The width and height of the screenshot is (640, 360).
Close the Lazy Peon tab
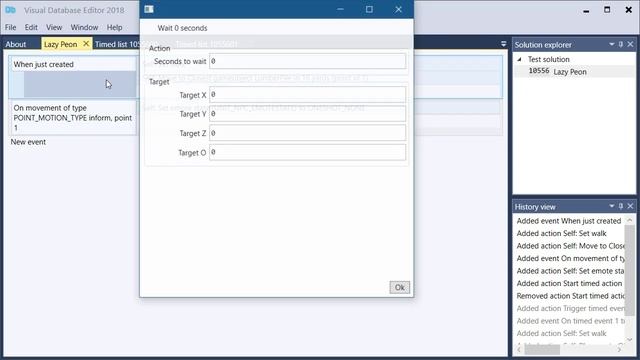coord(86,44)
